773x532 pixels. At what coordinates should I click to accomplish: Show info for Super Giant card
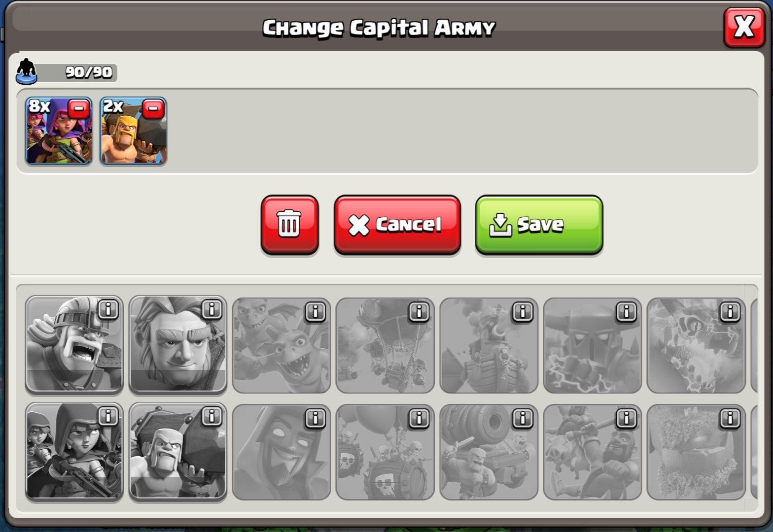(x=212, y=309)
